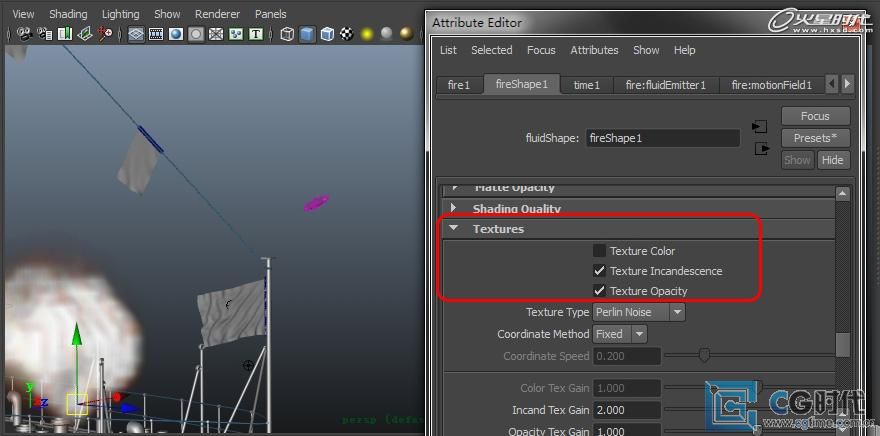Click the gold sphere high quality icon
Screen dimensions: 880x436
(x=407, y=34)
